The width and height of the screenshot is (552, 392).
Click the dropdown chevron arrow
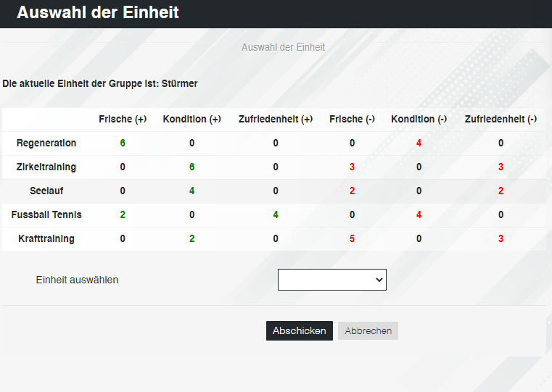pyautogui.click(x=379, y=280)
